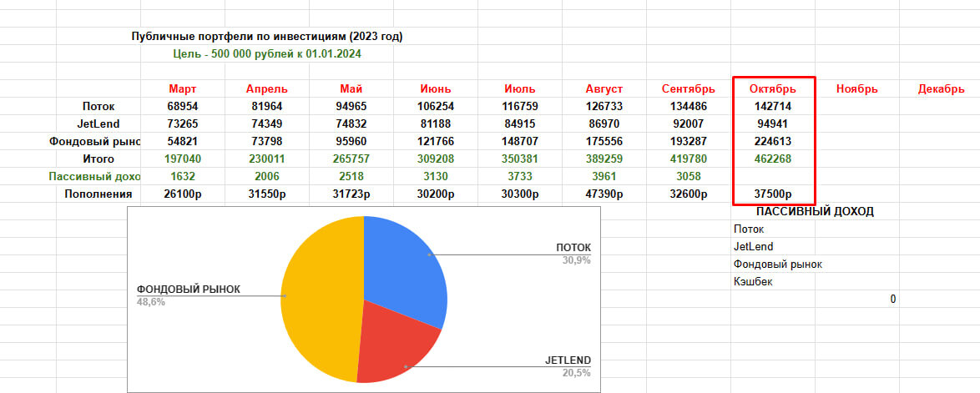
Task: Select passive income cell 3961
Action: pos(604,176)
